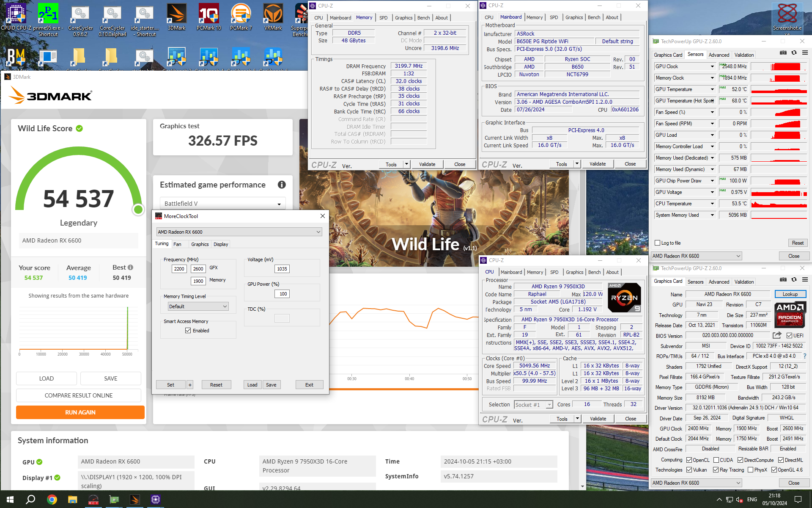812x508 pixels.
Task: Click the info icon next to Best score
Action: [x=131, y=268]
